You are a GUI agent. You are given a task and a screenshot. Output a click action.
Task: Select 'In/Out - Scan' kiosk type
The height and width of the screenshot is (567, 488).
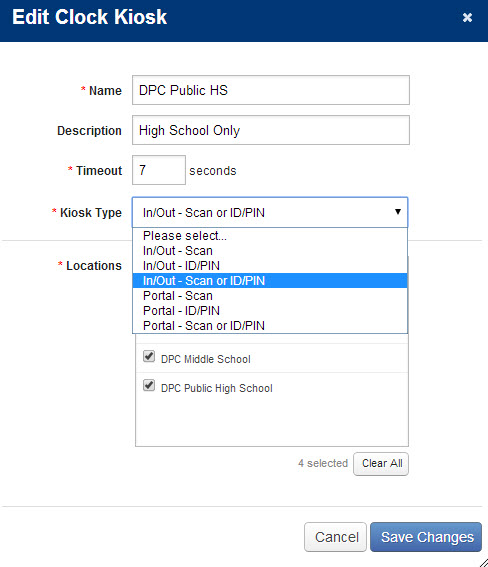coord(270,251)
